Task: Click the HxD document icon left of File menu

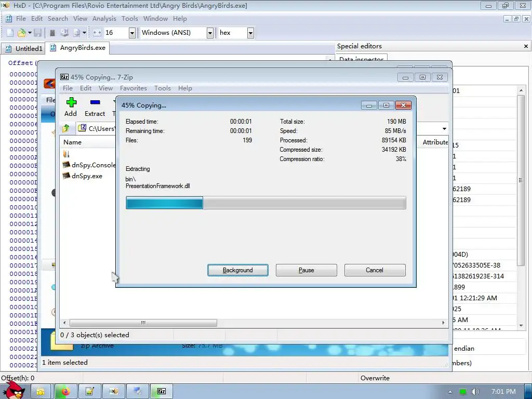Action: point(9,19)
